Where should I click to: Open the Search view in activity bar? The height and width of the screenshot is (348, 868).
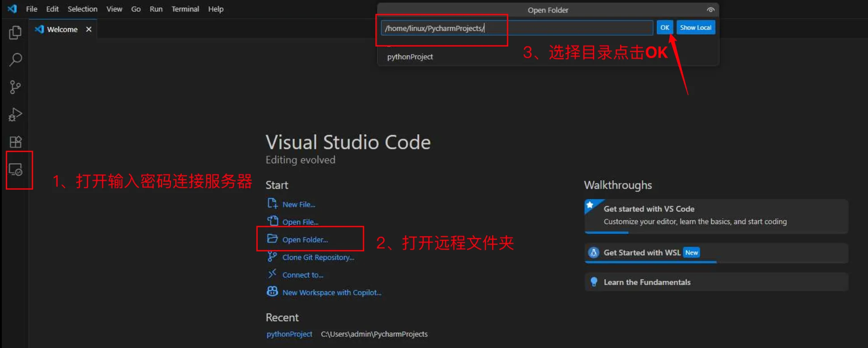tap(15, 59)
